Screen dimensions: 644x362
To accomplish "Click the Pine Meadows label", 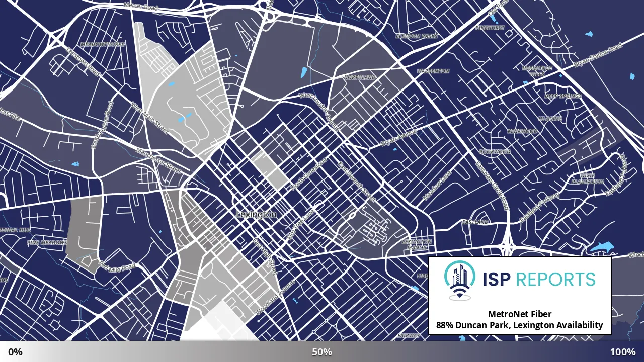I will click(47, 242).
